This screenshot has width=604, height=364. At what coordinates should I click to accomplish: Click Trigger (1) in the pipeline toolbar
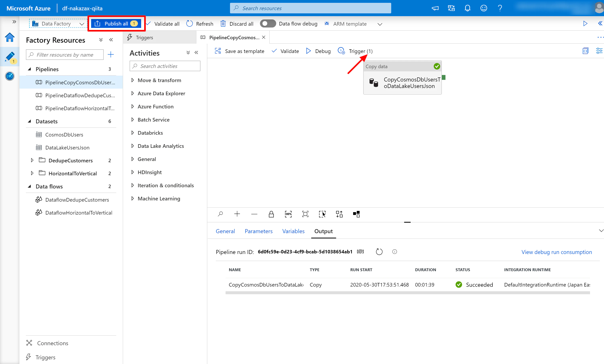click(355, 51)
